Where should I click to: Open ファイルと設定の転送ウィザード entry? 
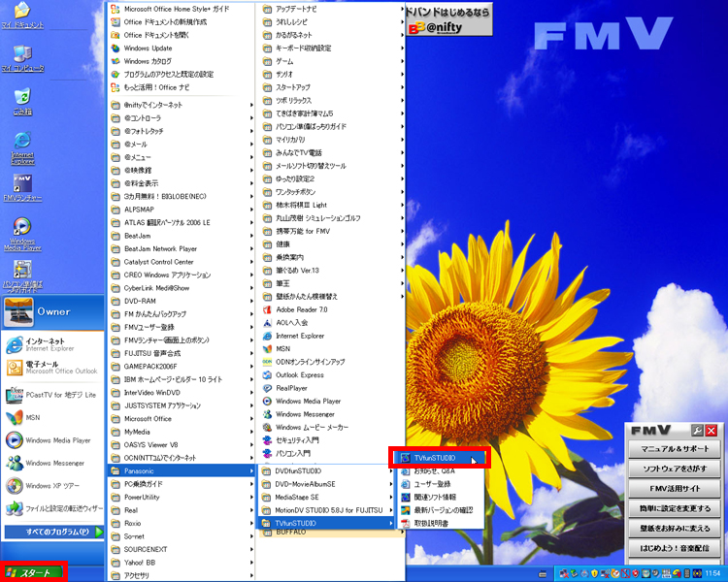point(51,508)
